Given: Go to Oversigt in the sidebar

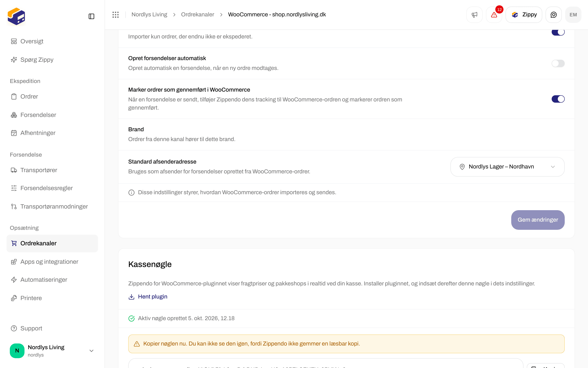Looking at the screenshot, I should pyautogui.click(x=52, y=41).
